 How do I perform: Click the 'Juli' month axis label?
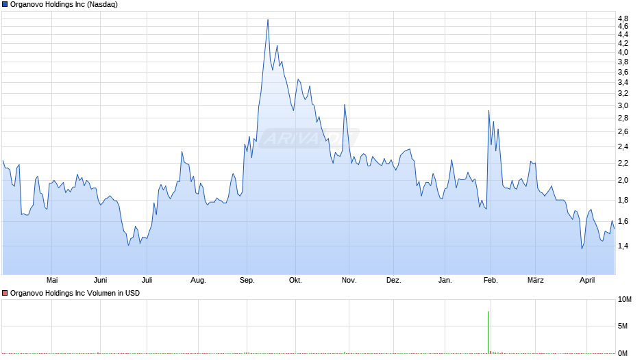pyautogui.click(x=147, y=280)
